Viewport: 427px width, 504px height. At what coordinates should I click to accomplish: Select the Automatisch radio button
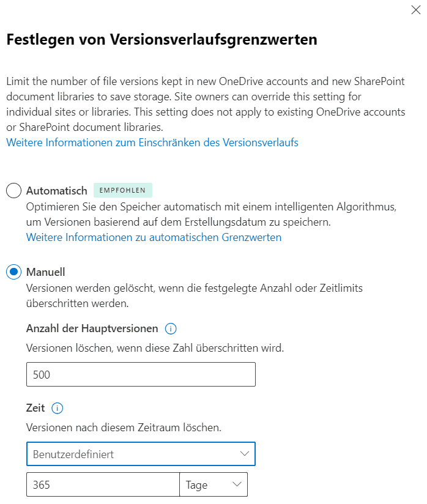pos(14,191)
